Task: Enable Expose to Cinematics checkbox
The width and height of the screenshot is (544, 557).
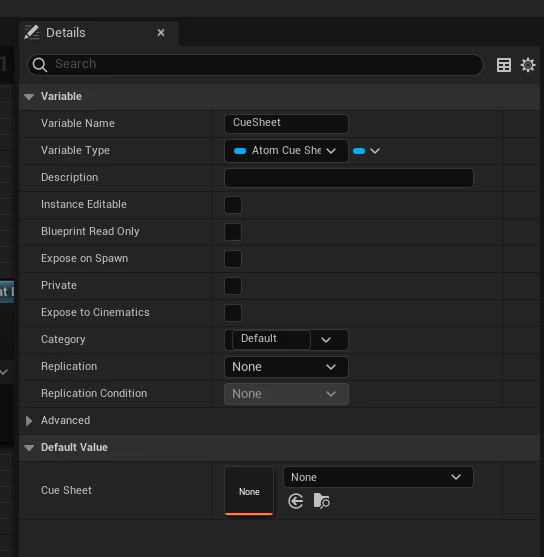Action: coord(233,313)
